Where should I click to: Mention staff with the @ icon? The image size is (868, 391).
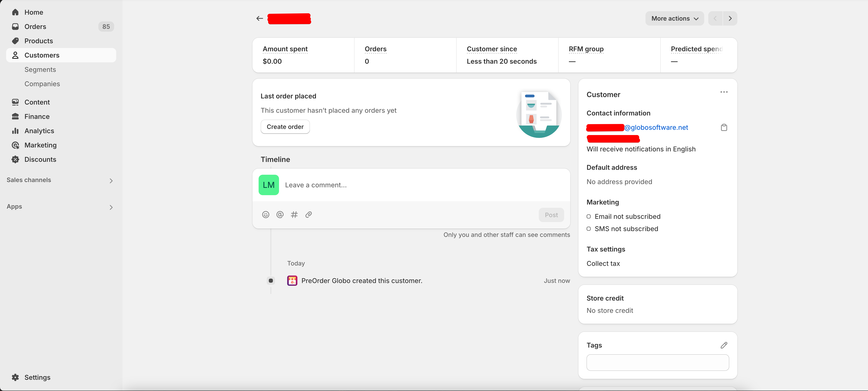pos(280,215)
